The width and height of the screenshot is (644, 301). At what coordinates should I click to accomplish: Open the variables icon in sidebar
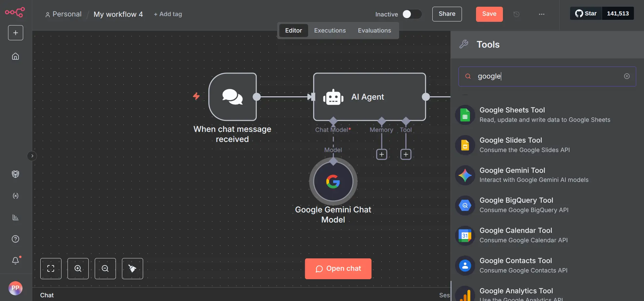[x=15, y=196]
